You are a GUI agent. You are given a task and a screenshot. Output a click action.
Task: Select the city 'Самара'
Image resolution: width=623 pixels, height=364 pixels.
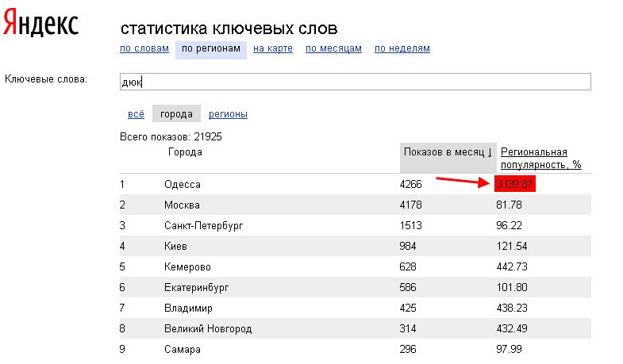(183, 350)
